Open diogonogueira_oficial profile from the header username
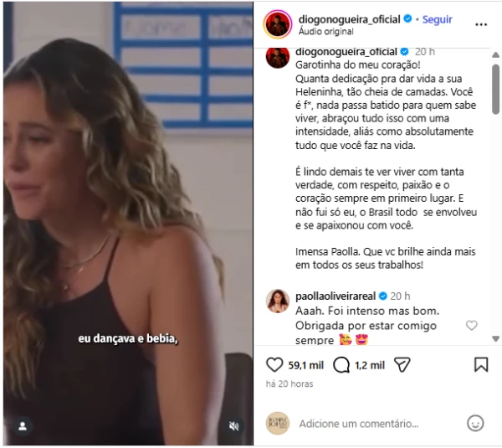Viewport: 502px width, 448px height. click(x=349, y=19)
